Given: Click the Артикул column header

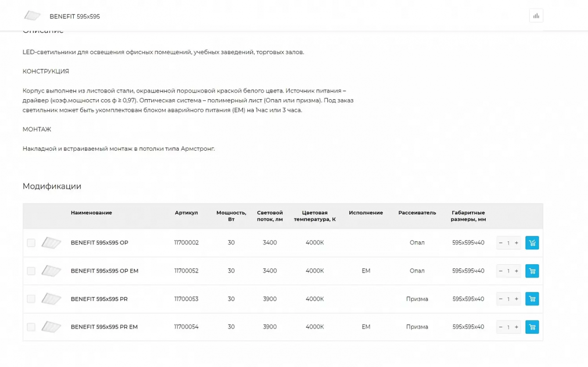Looking at the screenshot, I should [x=186, y=212].
